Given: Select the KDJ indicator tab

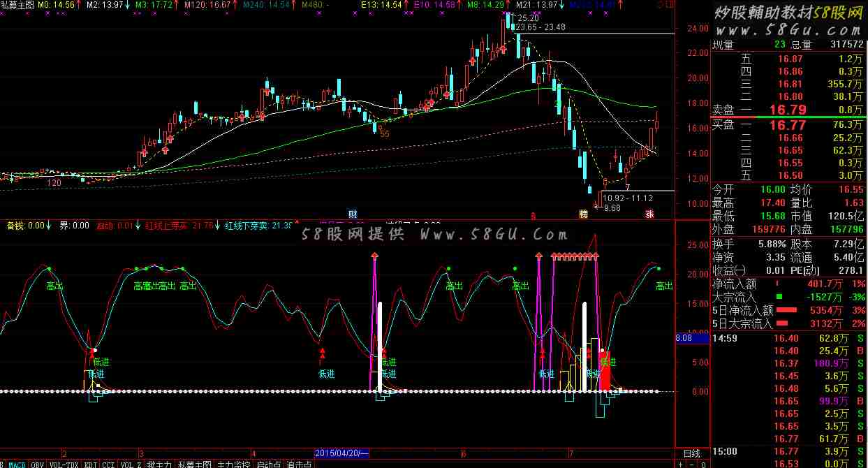Looking at the screenshot, I should coord(91,465).
